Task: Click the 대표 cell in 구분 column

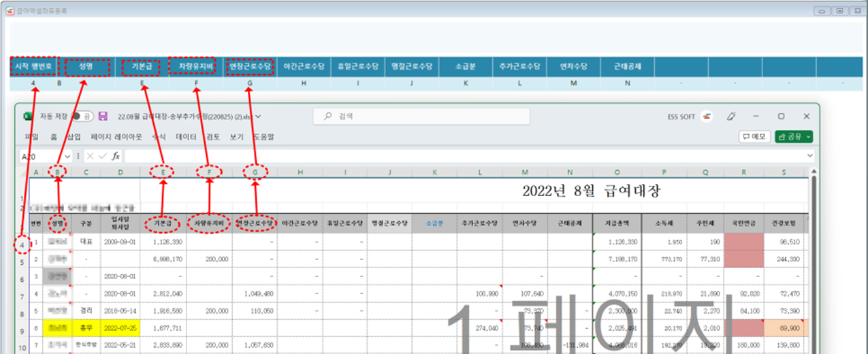Action: (86, 242)
